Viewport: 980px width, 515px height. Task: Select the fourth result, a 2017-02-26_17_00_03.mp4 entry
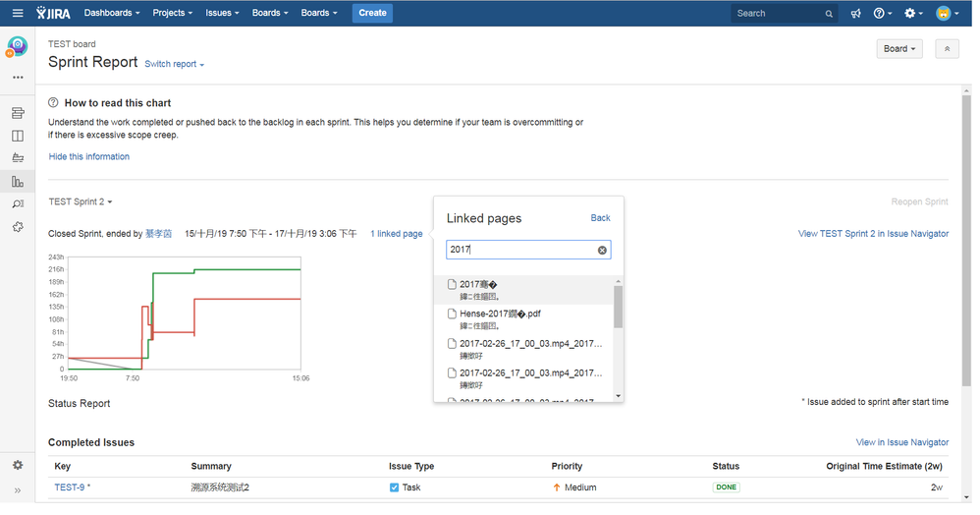pos(523,378)
